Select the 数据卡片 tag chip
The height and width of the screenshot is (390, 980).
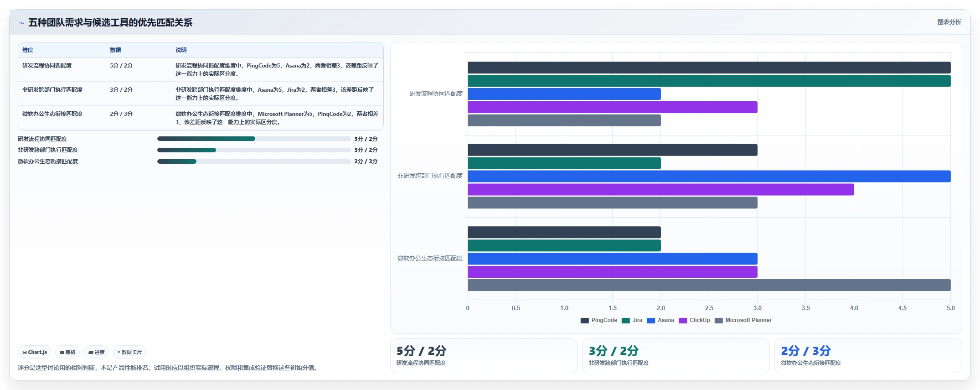tap(129, 352)
